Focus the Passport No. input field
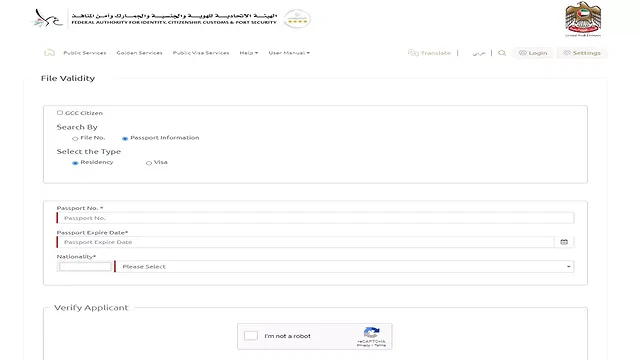 316,218
